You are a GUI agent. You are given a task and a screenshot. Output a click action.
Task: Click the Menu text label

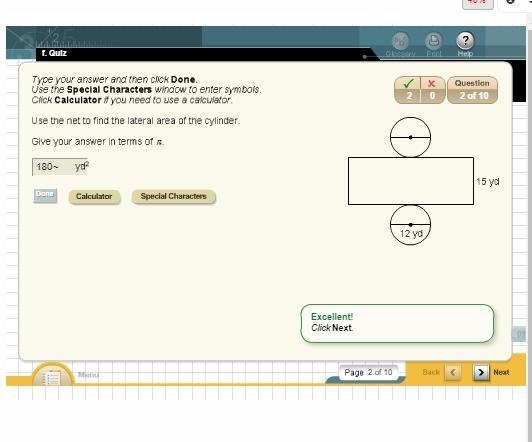pos(88,375)
